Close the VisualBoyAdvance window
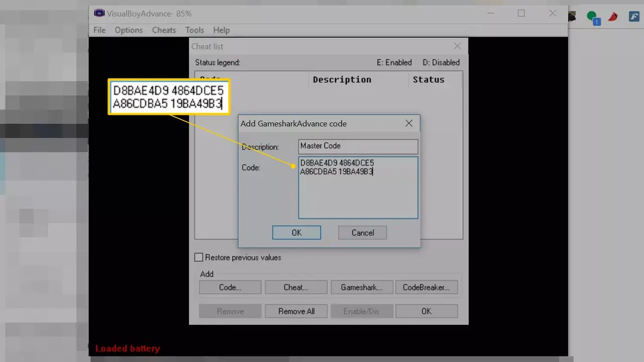The width and height of the screenshot is (644, 362). tap(552, 14)
